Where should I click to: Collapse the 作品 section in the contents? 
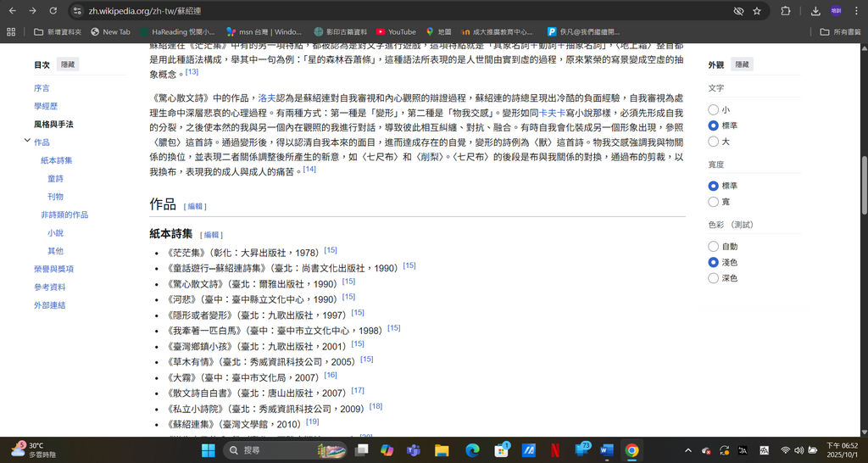[27, 142]
